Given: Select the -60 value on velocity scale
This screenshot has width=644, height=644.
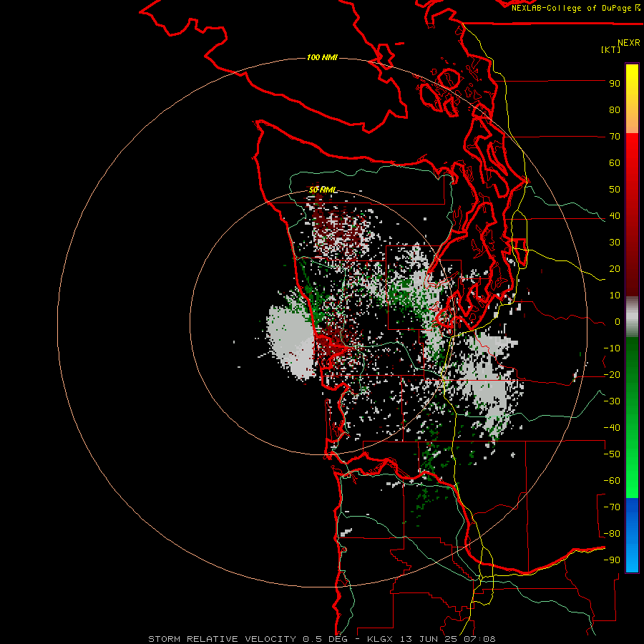Looking at the screenshot, I should [612, 481].
